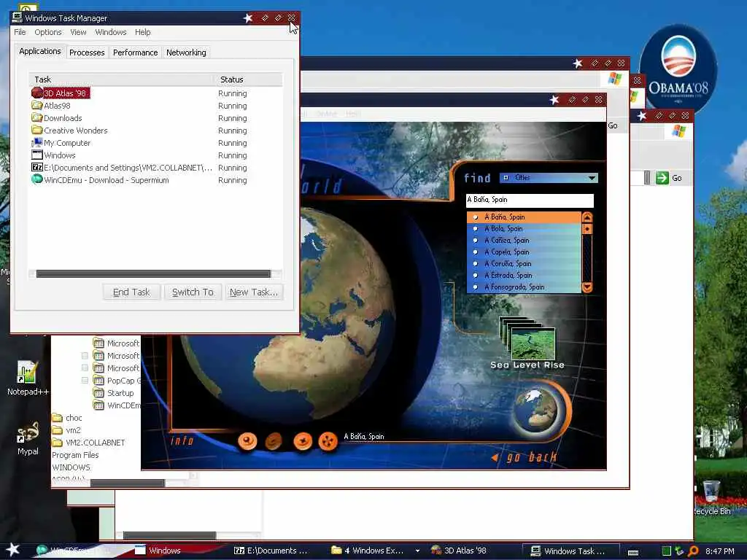
Task: Click the Task column header
Action: (x=122, y=79)
